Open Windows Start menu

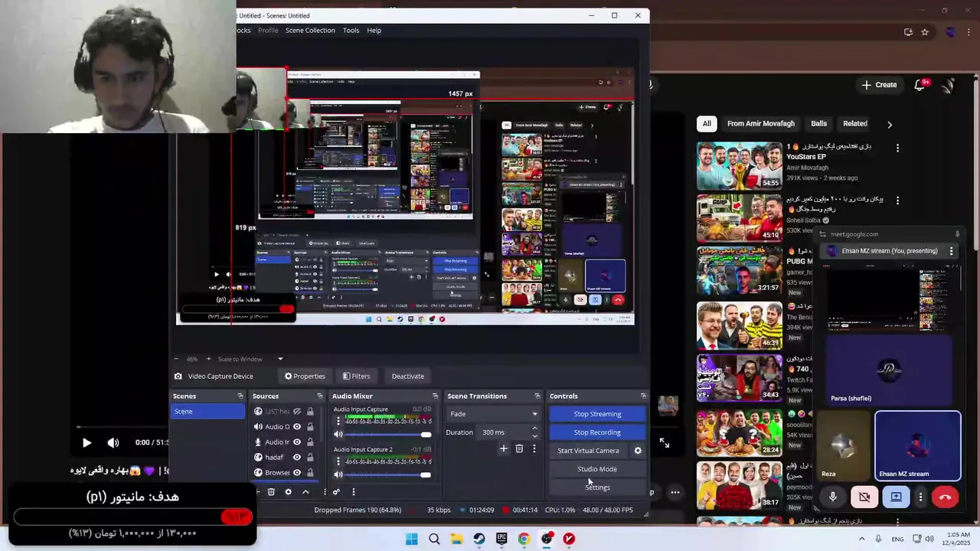[x=412, y=539]
